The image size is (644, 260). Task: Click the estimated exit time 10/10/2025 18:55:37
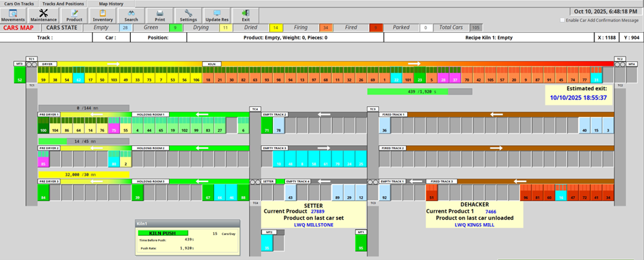[578, 98]
